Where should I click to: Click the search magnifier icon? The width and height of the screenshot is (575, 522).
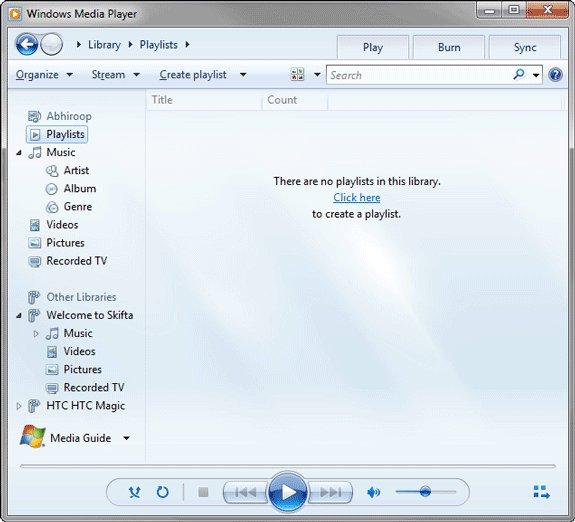[519, 74]
